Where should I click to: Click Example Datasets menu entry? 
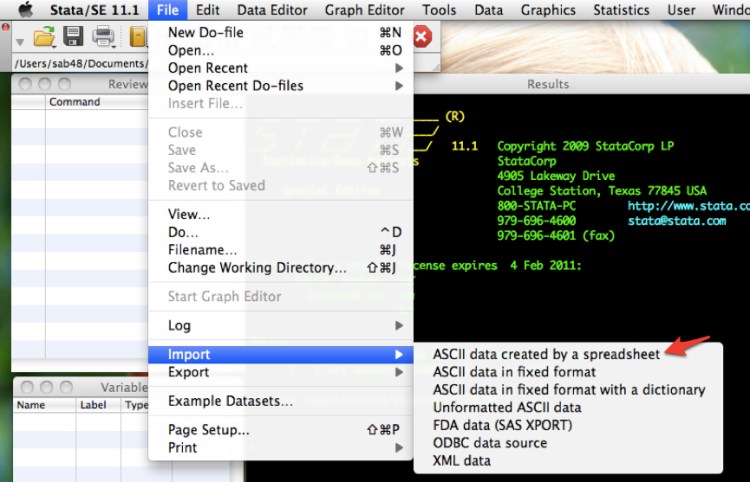(230, 401)
